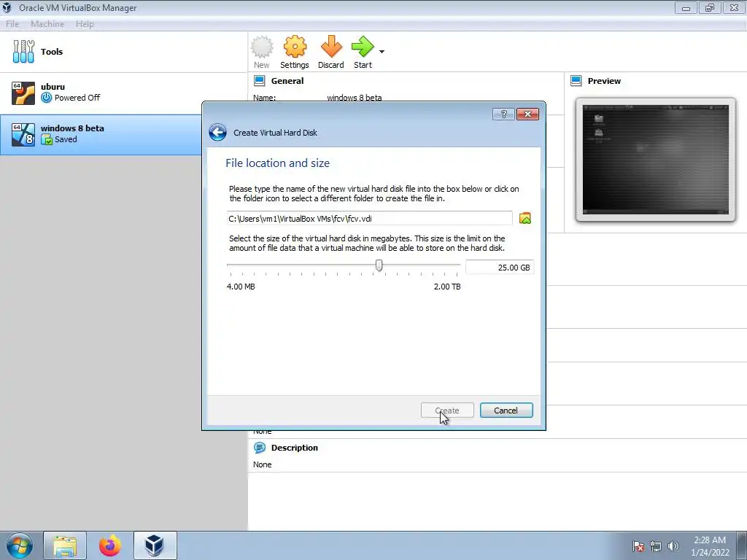Click the 4.00 MB minimum size label
This screenshot has width=747, height=560.
241,287
